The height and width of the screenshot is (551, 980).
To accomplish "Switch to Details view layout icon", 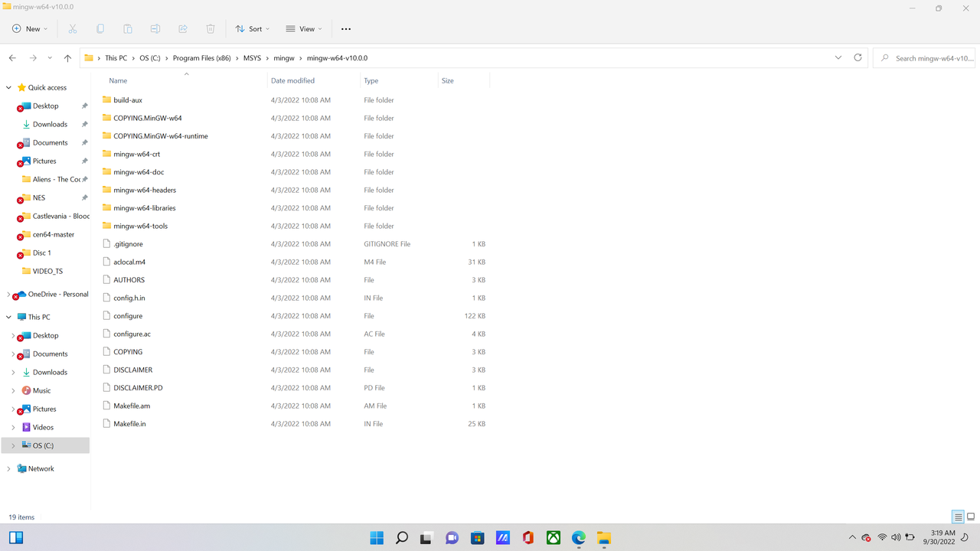I will 958,517.
